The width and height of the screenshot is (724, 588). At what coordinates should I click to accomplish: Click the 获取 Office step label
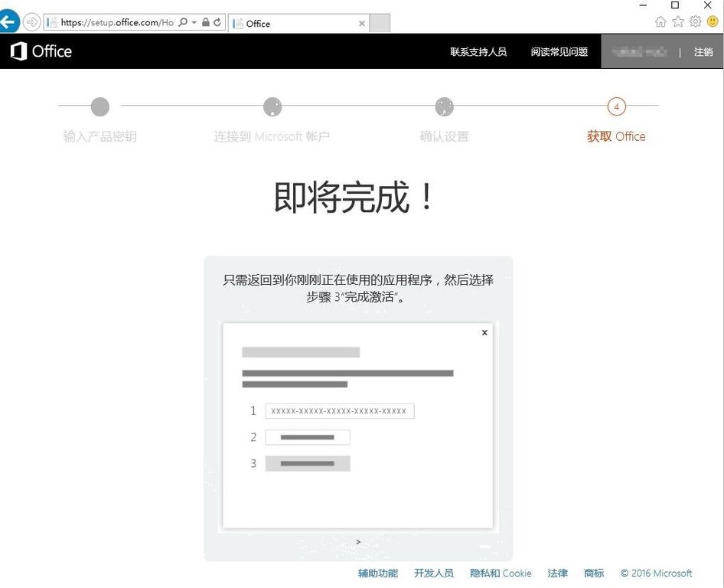click(x=616, y=136)
